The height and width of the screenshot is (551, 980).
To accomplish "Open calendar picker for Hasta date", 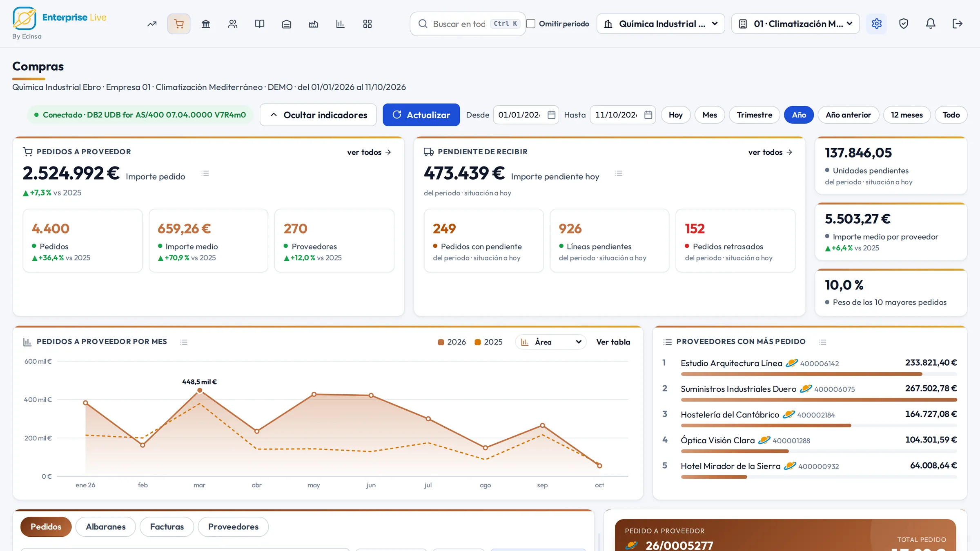I will coord(648,115).
